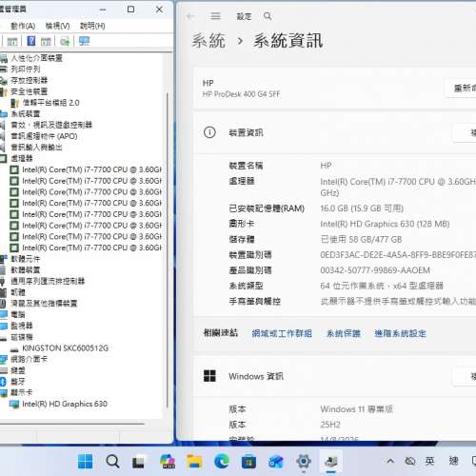Image resolution: width=476 pixels, height=476 pixels.
Task: Click the chip icon beside 處理器 category
Action: point(3,158)
